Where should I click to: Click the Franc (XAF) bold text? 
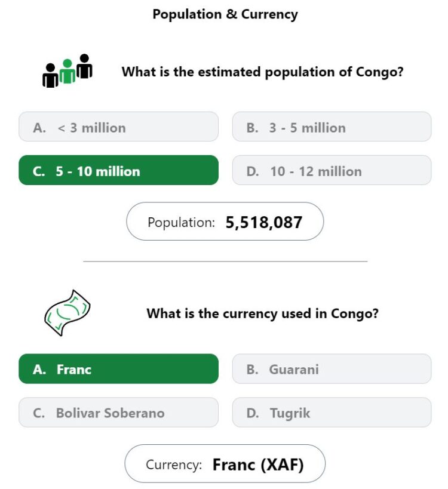258,465
